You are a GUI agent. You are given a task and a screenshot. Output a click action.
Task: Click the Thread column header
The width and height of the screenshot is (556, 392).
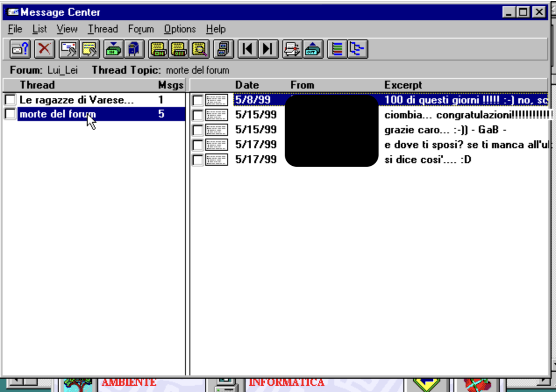point(37,85)
